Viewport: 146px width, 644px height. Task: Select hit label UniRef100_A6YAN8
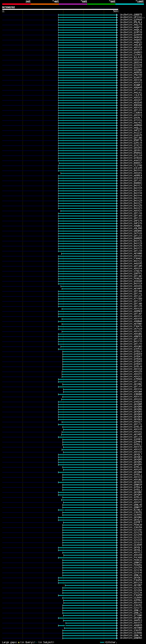click(x=131, y=254)
